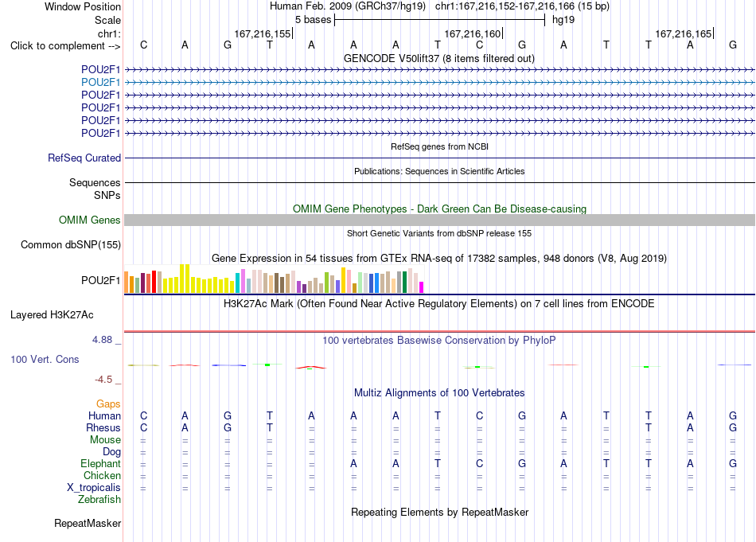This screenshot has height=542, width=756.
Task: Click the Human species label
Action: tap(104, 415)
